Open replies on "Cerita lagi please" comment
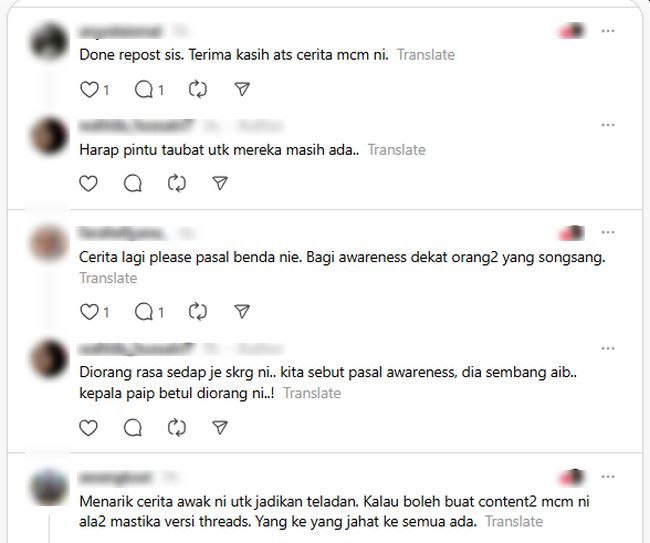The image size is (650, 543). click(144, 312)
